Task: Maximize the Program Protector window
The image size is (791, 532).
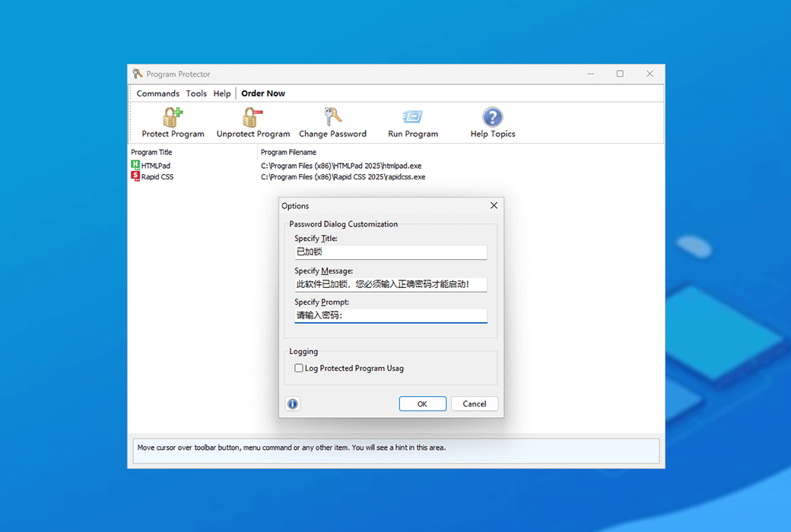Action: tap(620, 74)
